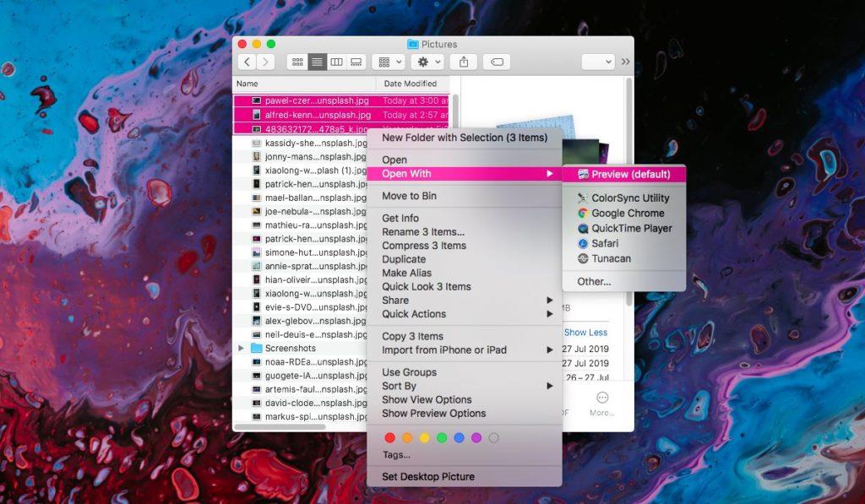This screenshot has width=865, height=504.
Task: Select the Google Chrome icon in Open With submenu
Action: click(x=583, y=213)
